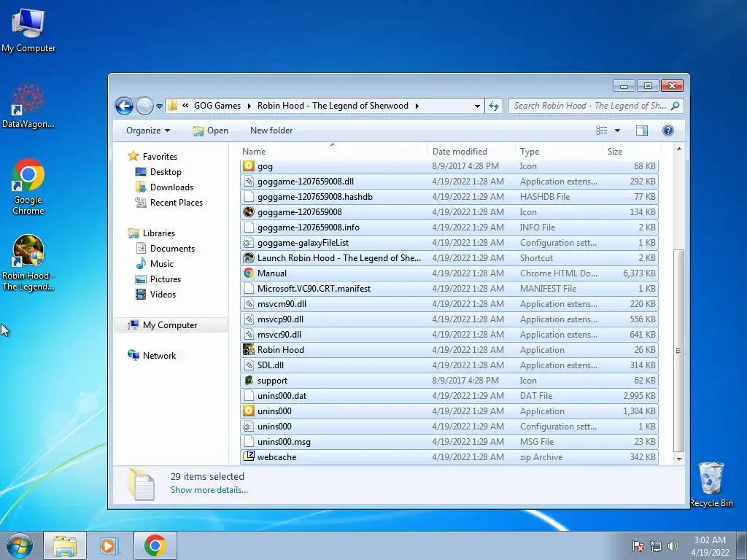Open the view options dropdown arrow
747x560 pixels.
617,131
